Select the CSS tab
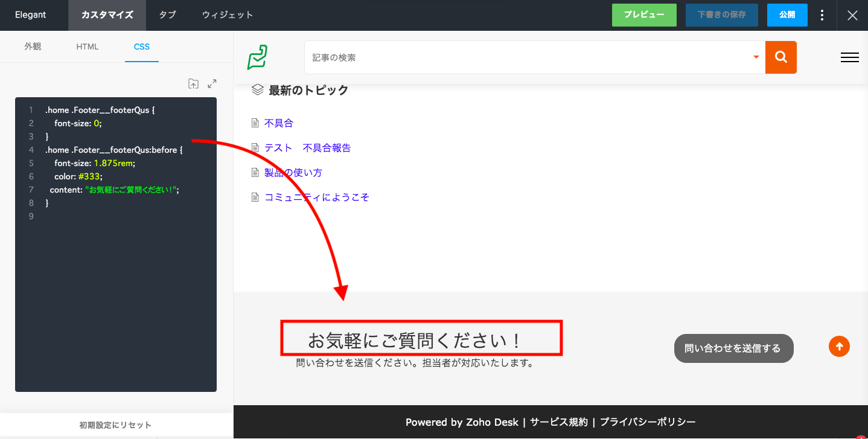 (141, 46)
